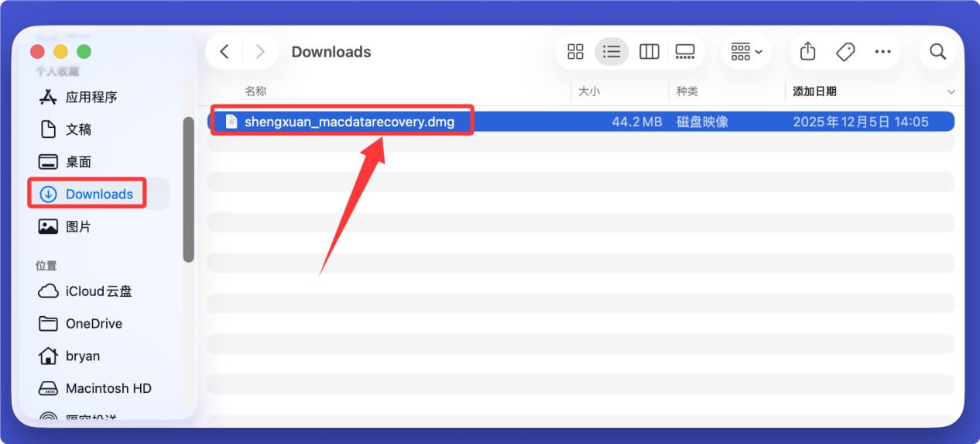Toggle sort order arrow beside 添加日期
980x444 pixels.
[951, 91]
